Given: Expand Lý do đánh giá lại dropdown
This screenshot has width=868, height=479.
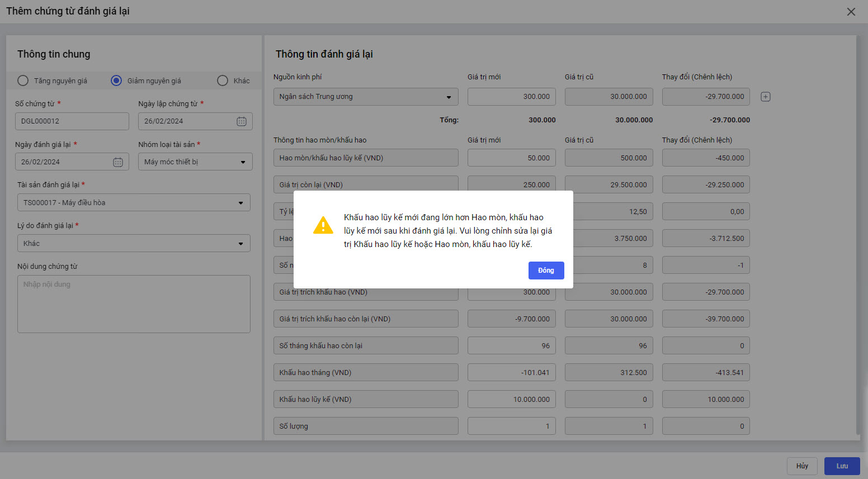Looking at the screenshot, I should (x=240, y=244).
